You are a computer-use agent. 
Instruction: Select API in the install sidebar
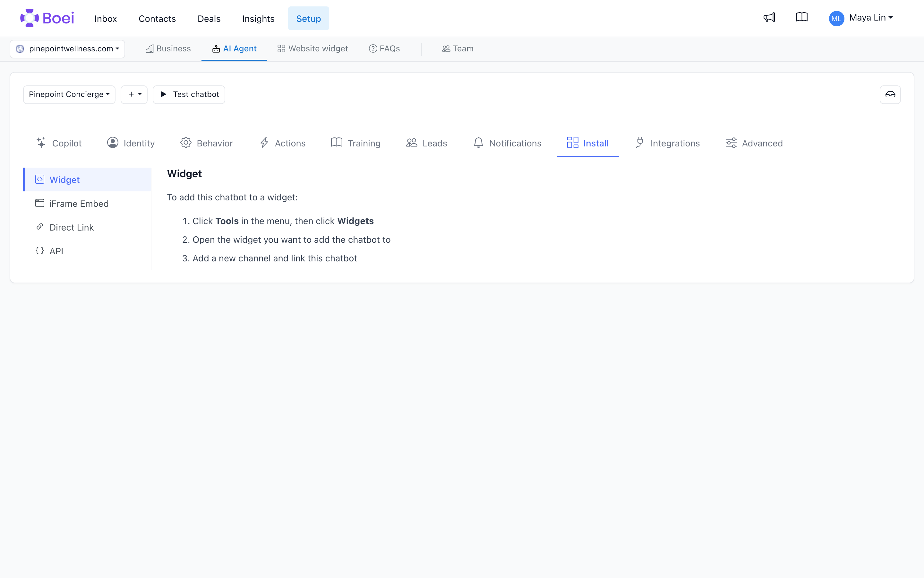pos(88,251)
